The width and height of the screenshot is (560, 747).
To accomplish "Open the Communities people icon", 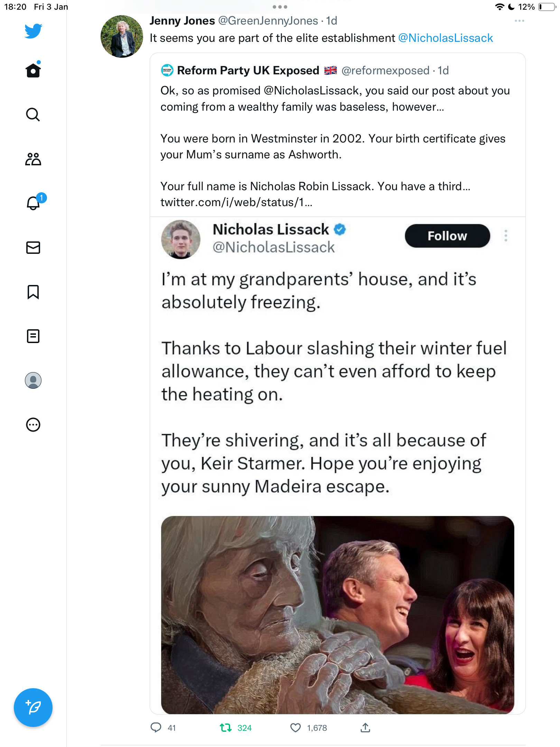I will 33,159.
